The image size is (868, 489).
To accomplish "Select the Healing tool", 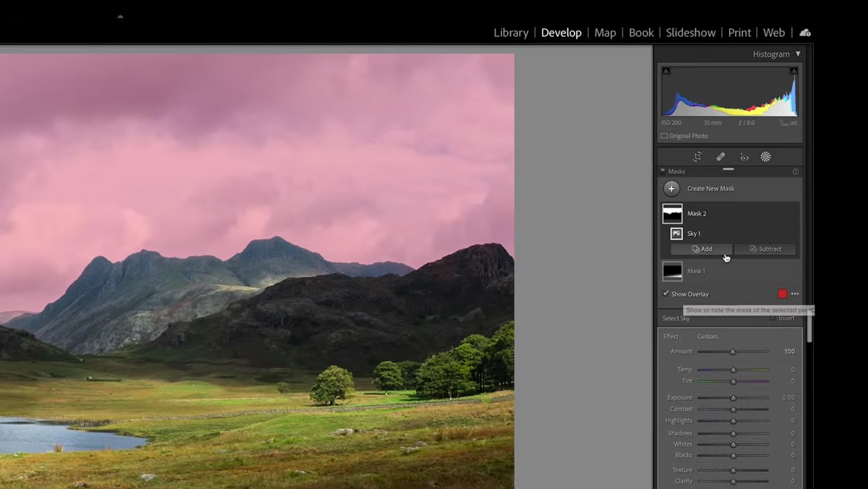I will (720, 157).
